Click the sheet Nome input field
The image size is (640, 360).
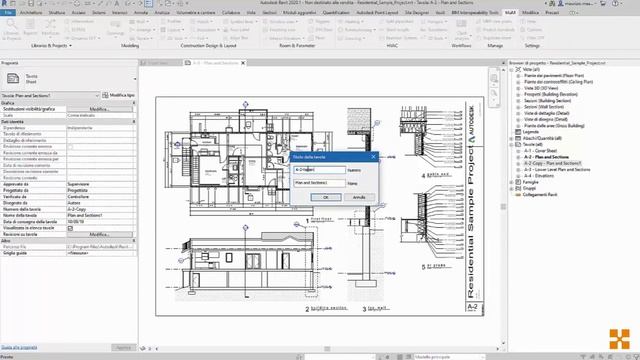[319, 183]
